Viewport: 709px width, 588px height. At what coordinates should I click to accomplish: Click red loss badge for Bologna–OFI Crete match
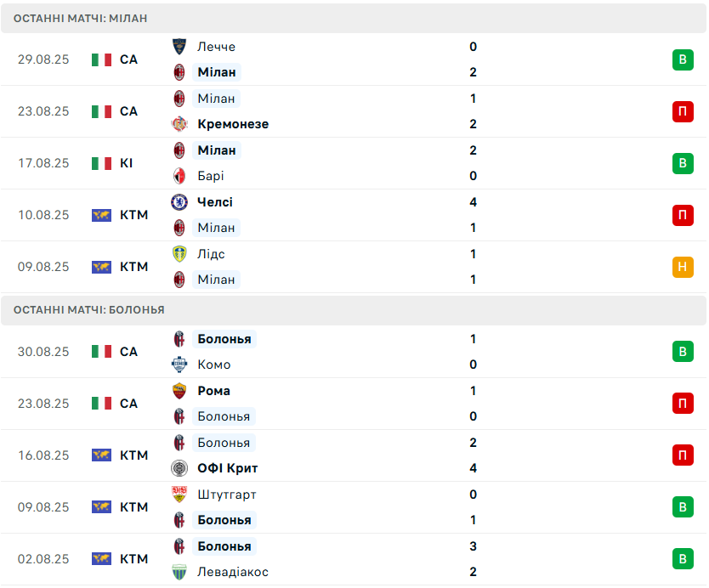[x=683, y=455]
